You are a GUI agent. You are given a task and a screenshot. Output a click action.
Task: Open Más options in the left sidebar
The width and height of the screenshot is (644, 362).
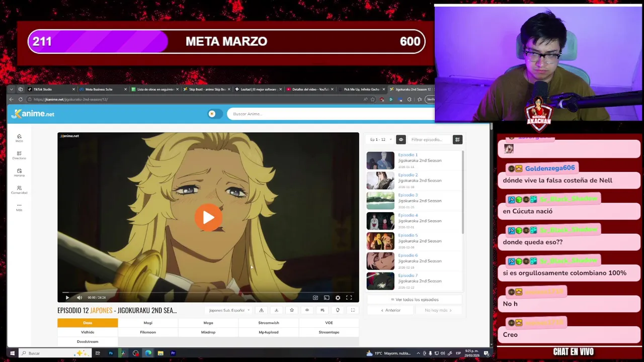19,207
